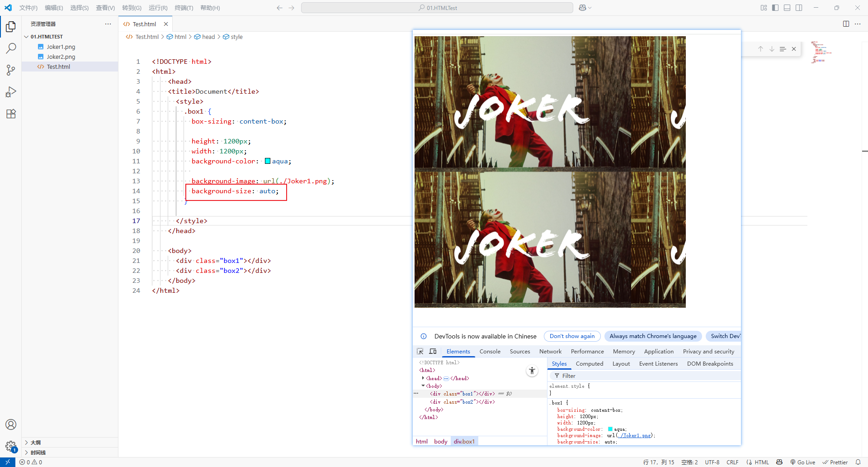Collapse the body node in DevTools
The height and width of the screenshot is (467, 868).
tap(423, 386)
